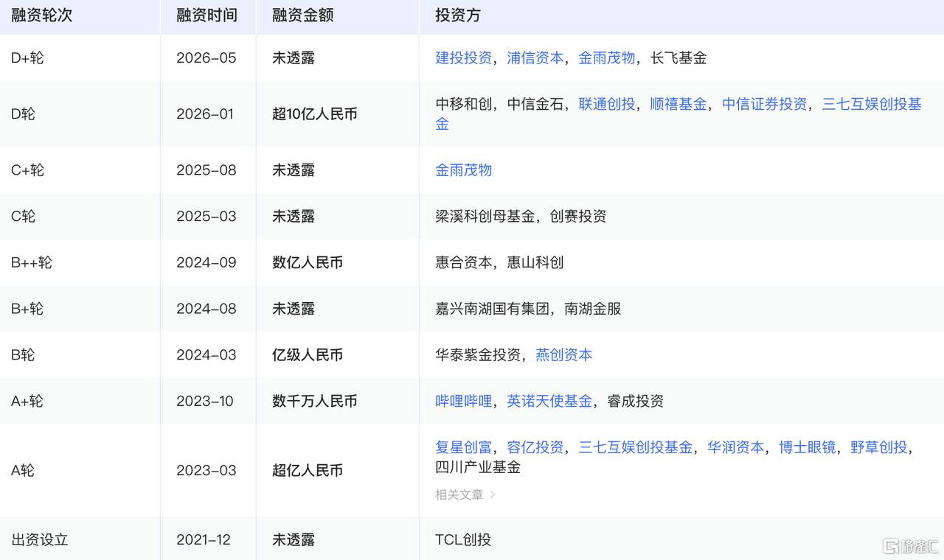This screenshot has width=944, height=560.
Task: Click 金雨茂物 in the D+轮 row
Action: pyautogui.click(x=607, y=57)
